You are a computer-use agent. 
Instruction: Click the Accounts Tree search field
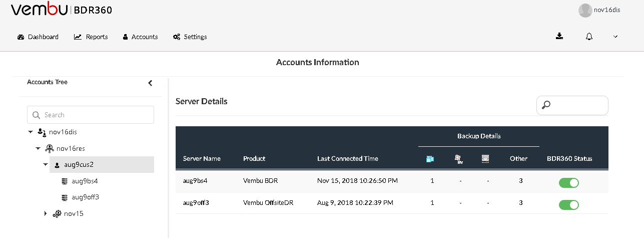click(x=91, y=115)
